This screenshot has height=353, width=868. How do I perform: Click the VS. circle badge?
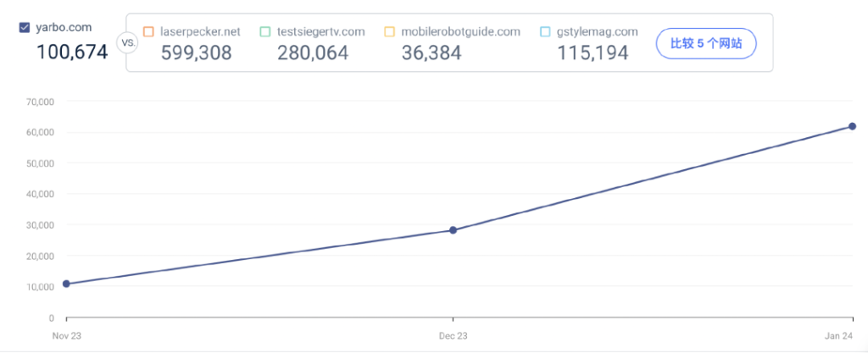[128, 43]
